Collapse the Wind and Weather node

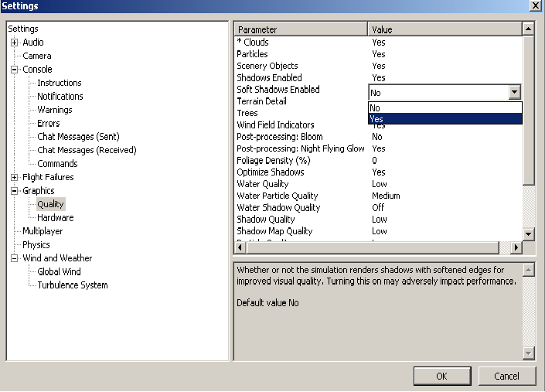click(x=14, y=258)
